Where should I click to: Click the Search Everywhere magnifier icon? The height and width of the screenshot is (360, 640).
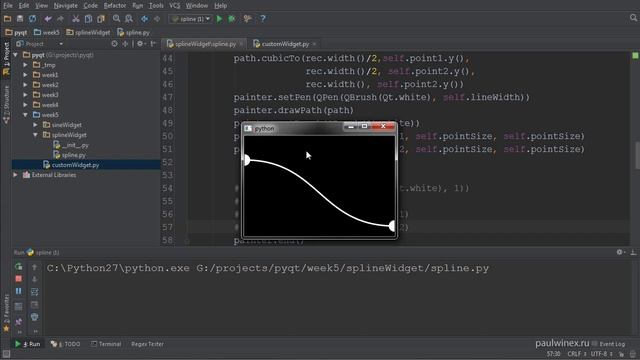tap(633, 18)
